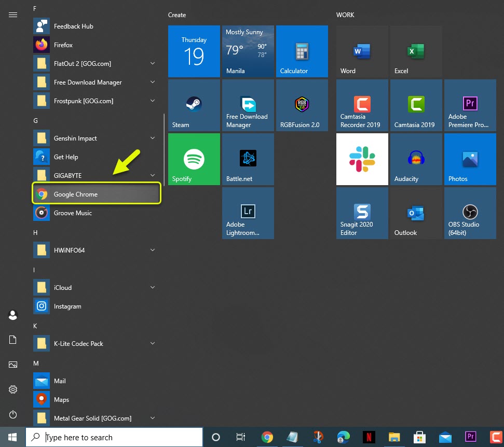This screenshot has height=447, width=504.
Task: Open File Explorer from the taskbar
Action: (x=394, y=437)
